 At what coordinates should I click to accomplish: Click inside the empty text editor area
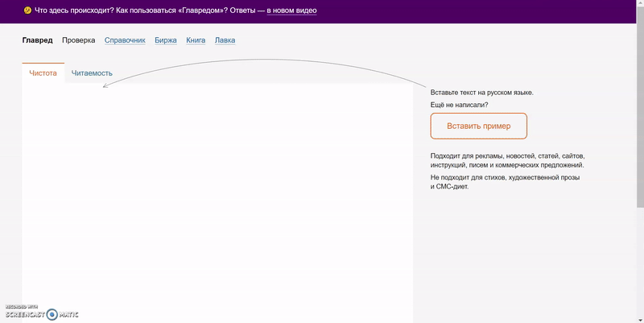(217, 204)
